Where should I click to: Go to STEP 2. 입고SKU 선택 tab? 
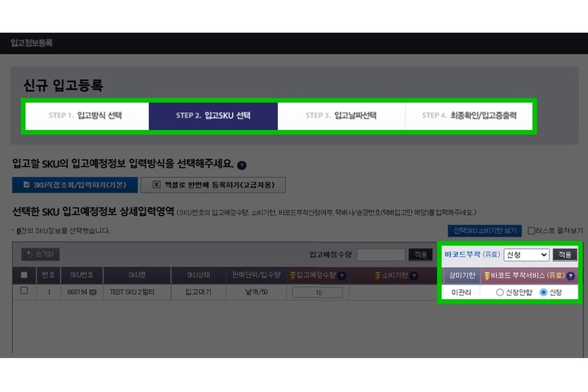tap(213, 116)
